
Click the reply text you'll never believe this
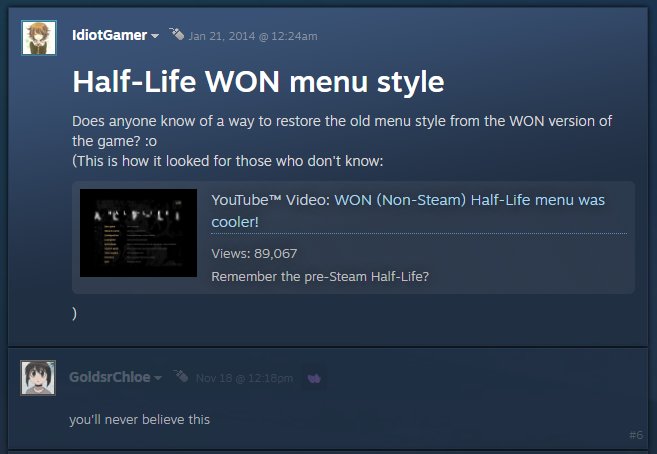click(140, 420)
